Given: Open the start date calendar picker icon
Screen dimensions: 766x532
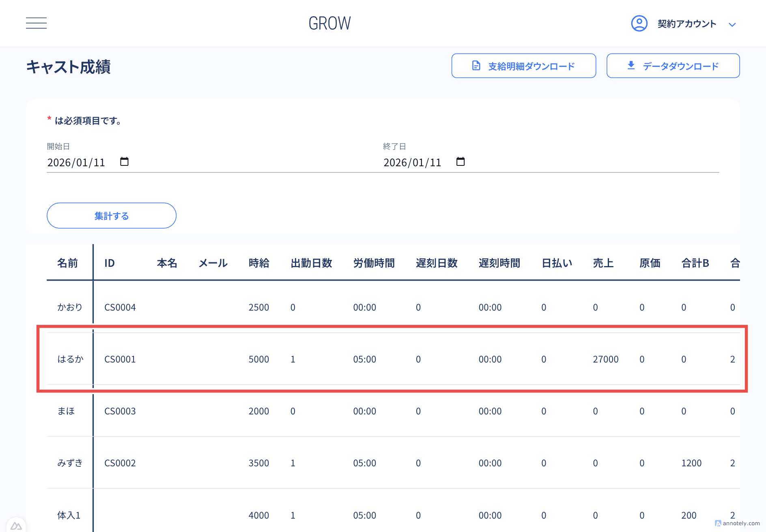Looking at the screenshot, I should click(x=124, y=162).
